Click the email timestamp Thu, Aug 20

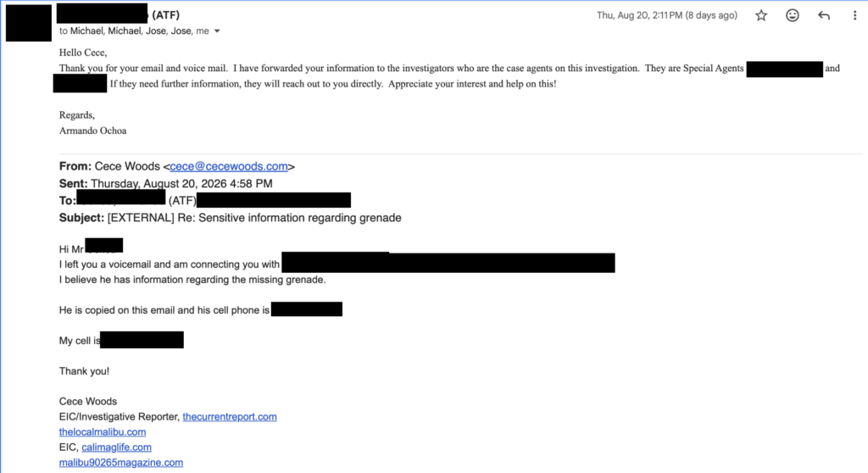coord(666,15)
